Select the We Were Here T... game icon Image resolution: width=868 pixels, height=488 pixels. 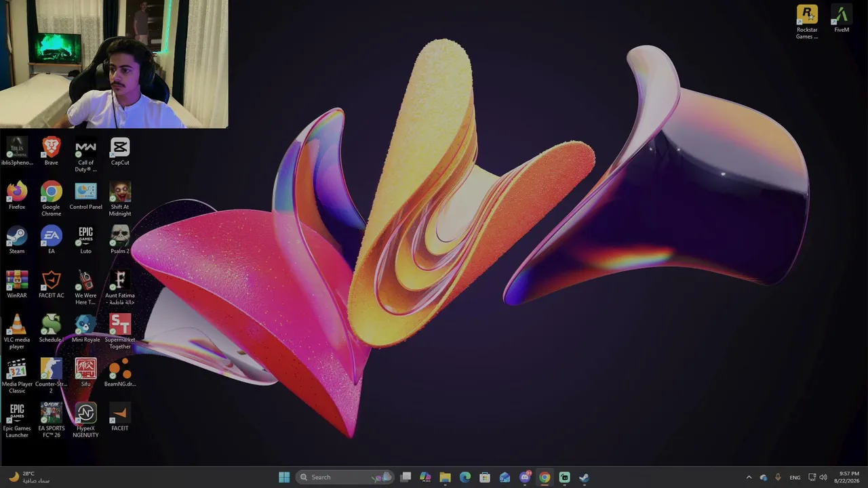85,288
